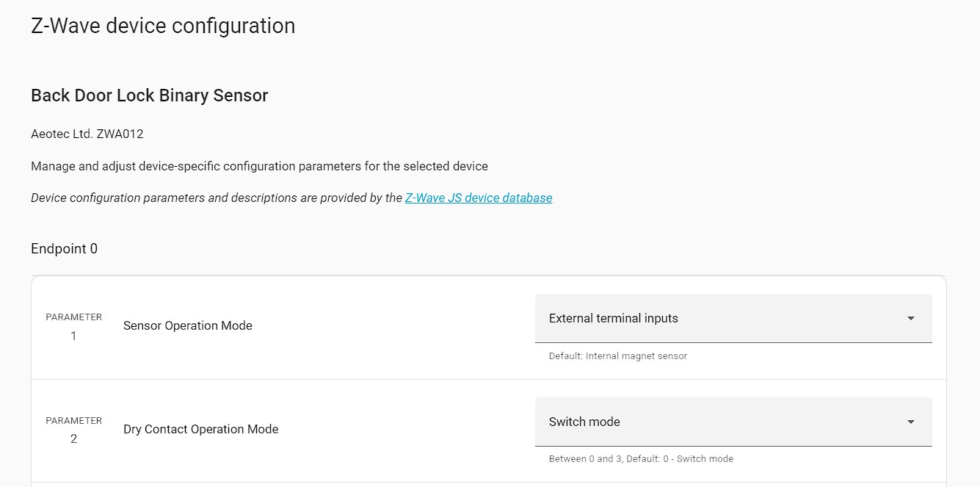The height and width of the screenshot is (487, 980).
Task: Select the Switch mode value text
Action: pyautogui.click(x=584, y=422)
